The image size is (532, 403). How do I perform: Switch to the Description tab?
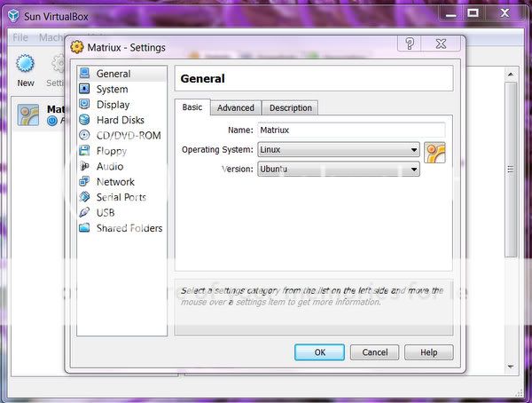291,108
